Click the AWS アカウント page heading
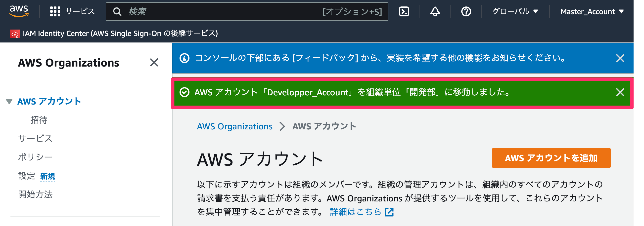 tap(260, 159)
